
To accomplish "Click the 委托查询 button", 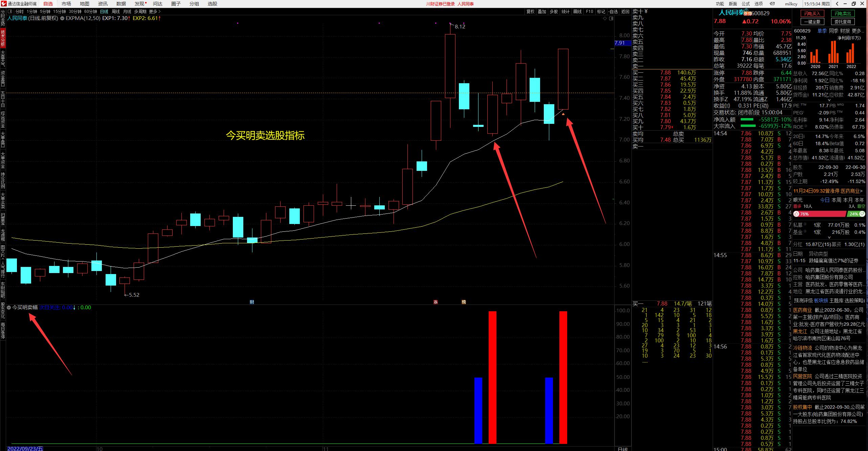I will [x=842, y=22].
